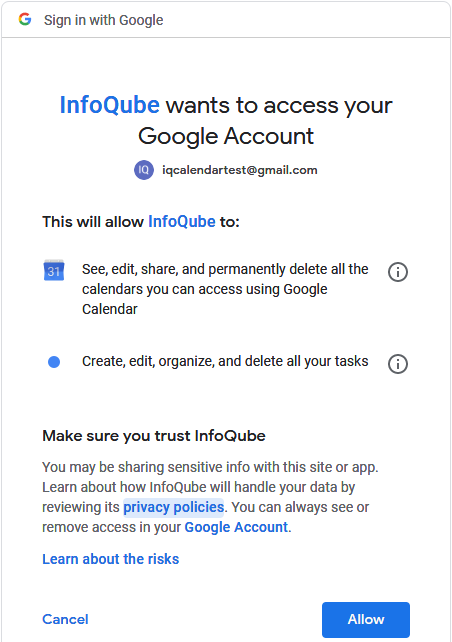This screenshot has height=642, width=452.
Task: Open info icon for calendar permission
Action: coord(398,272)
